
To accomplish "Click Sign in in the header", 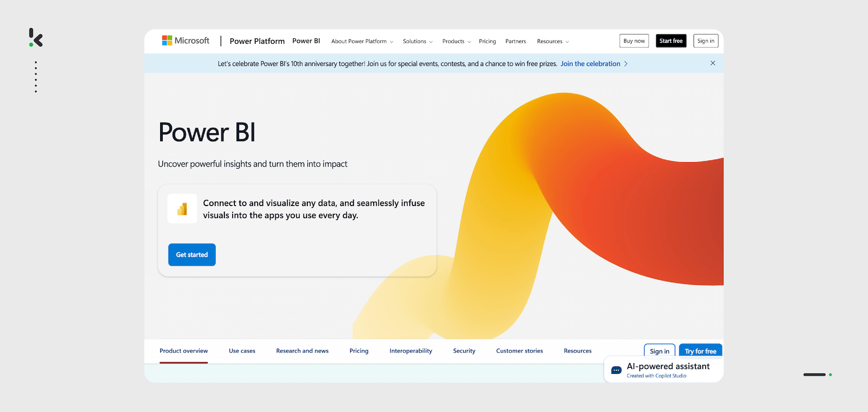I will 706,41.
